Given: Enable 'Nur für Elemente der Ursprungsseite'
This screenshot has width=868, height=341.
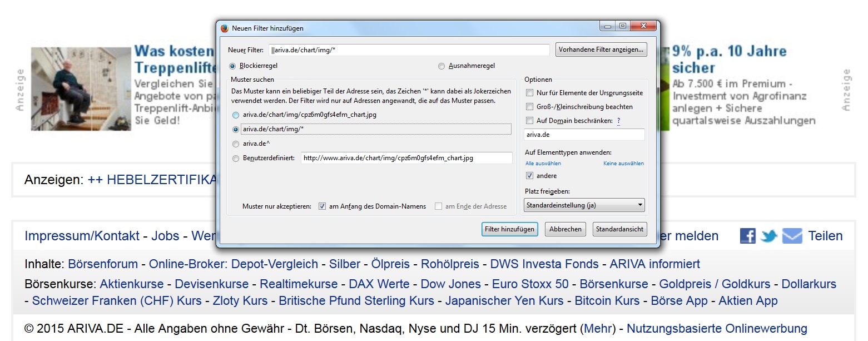Looking at the screenshot, I should click(x=529, y=93).
